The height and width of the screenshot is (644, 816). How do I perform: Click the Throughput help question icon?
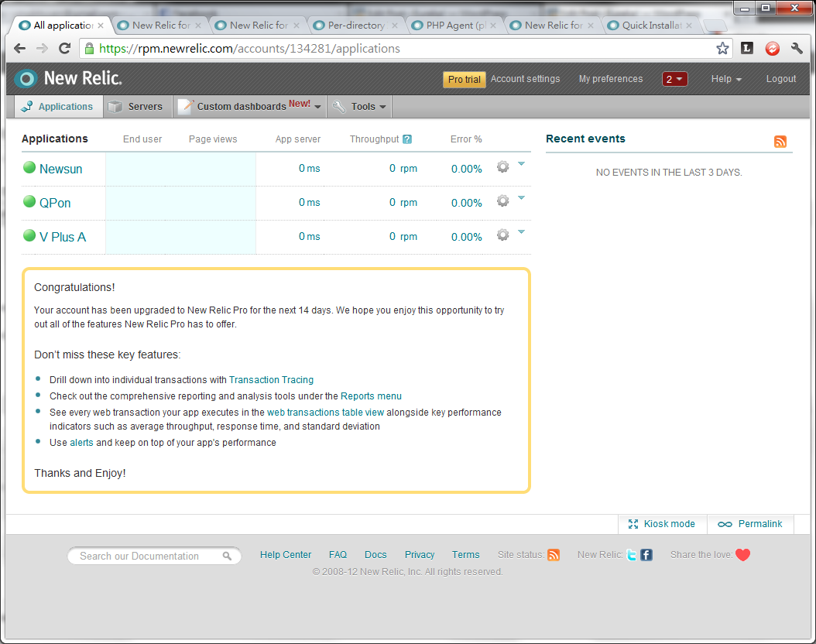point(407,139)
